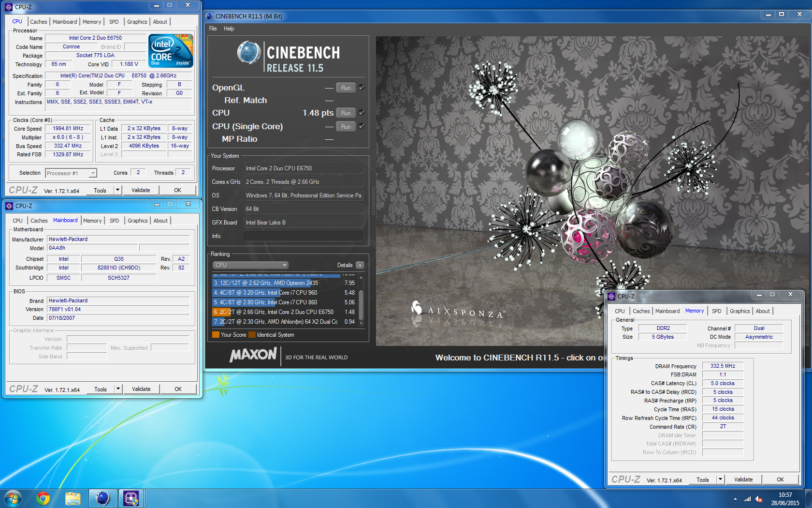This screenshot has height=508, width=812.
Task: Click the Show Desktop strip at taskbar end
Action: (808, 498)
